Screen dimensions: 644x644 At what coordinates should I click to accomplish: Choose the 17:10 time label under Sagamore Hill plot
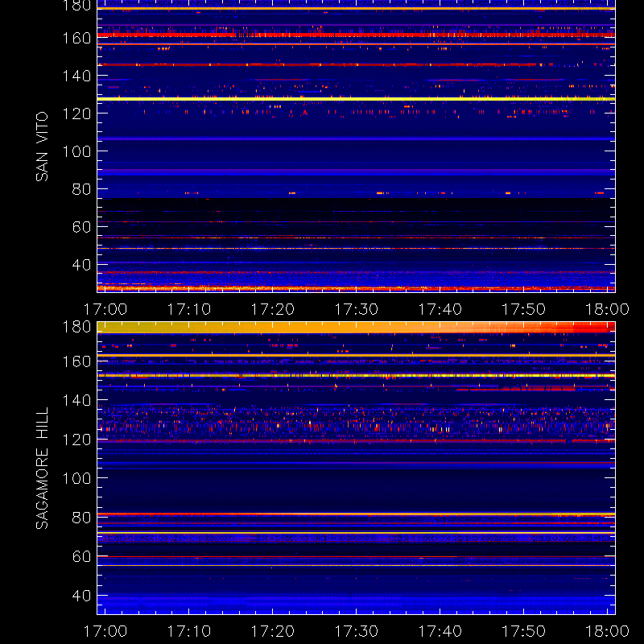pyautogui.click(x=189, y=631)
